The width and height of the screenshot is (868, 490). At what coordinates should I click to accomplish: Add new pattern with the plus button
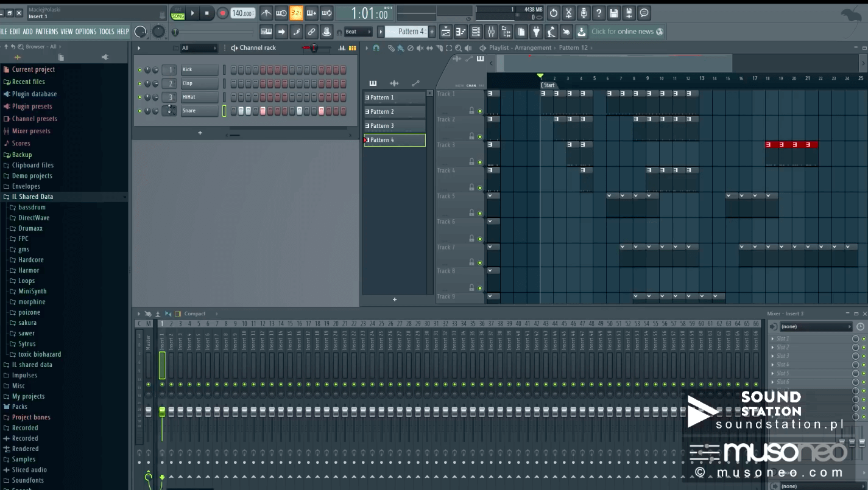[432, 32]
